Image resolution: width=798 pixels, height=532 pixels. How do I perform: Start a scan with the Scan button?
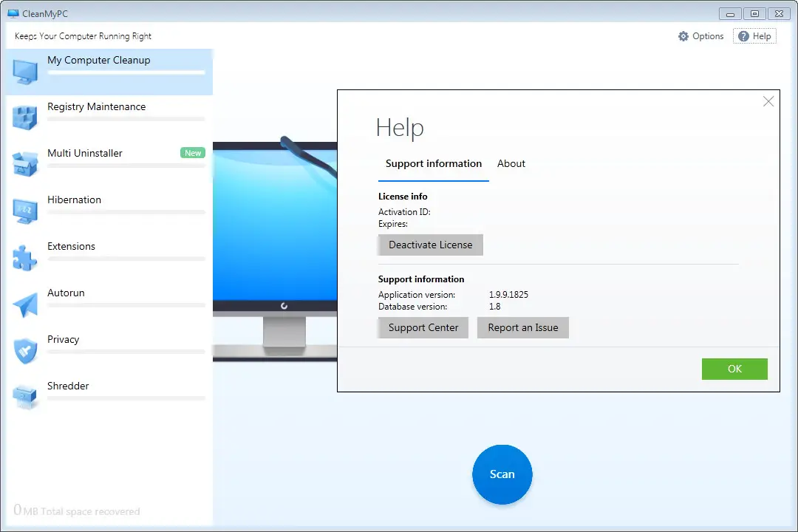(502, 474)
